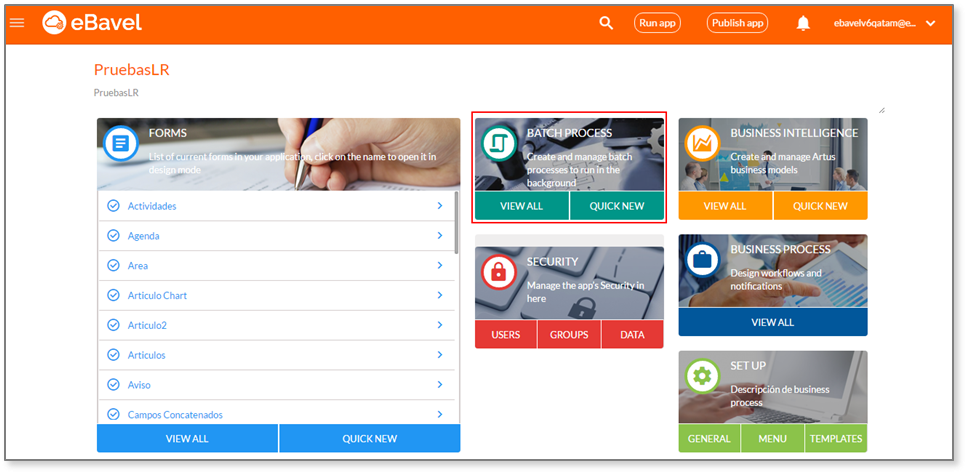Click the orange Business Intelligence chart icon

[702, 144]
